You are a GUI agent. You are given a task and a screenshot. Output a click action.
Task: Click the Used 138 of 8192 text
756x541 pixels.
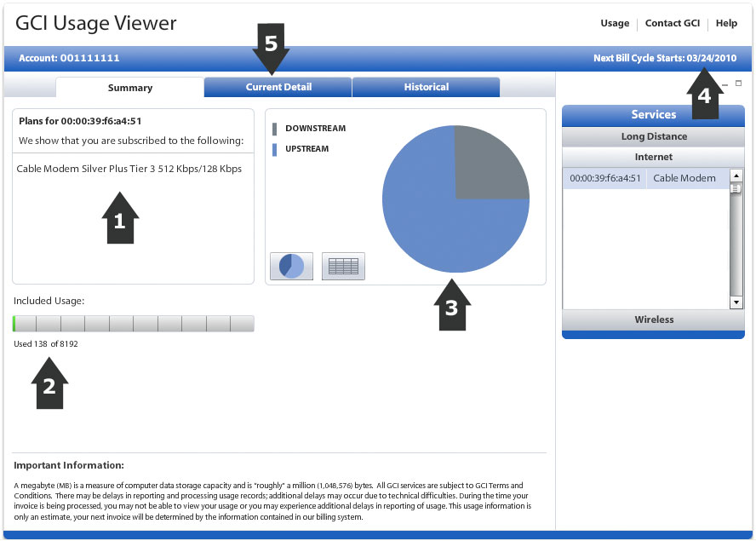click(x=46, y=343)
